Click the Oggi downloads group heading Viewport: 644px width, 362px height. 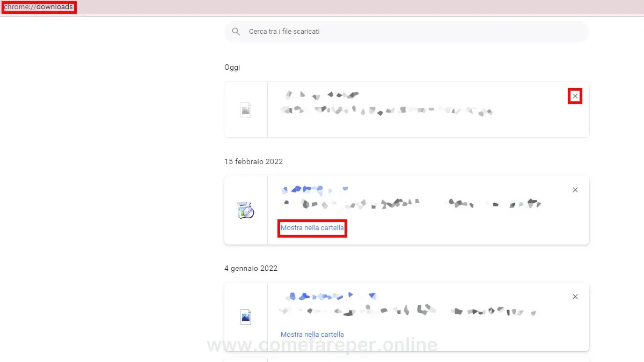click(x=232, y=67)
